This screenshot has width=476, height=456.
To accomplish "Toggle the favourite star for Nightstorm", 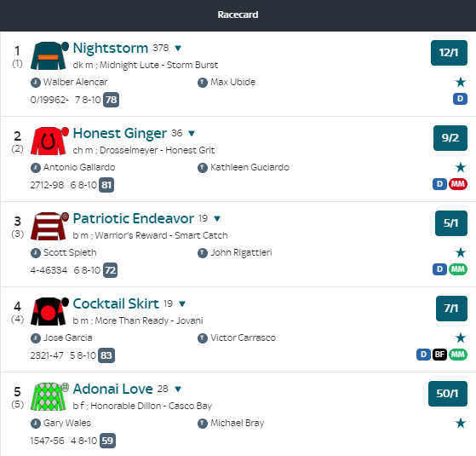I will point(461,82).
